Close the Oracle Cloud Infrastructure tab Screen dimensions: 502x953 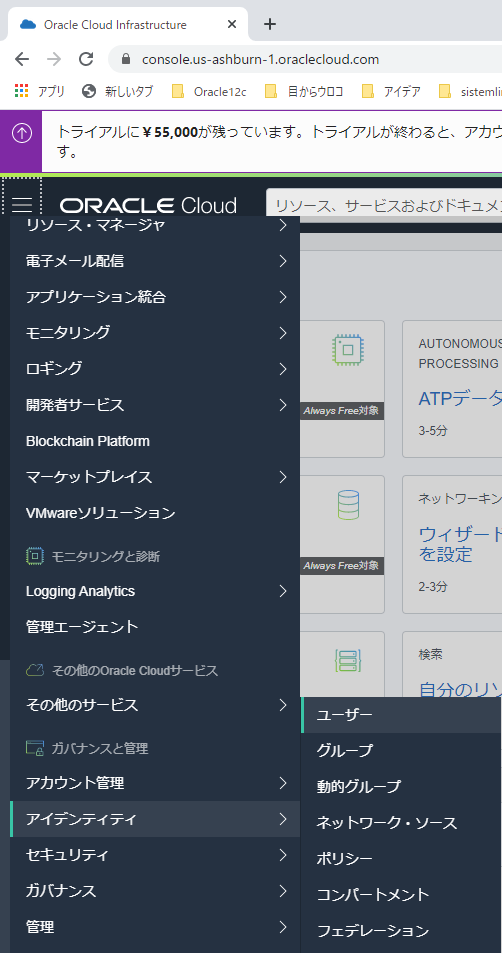click(232, 25)
